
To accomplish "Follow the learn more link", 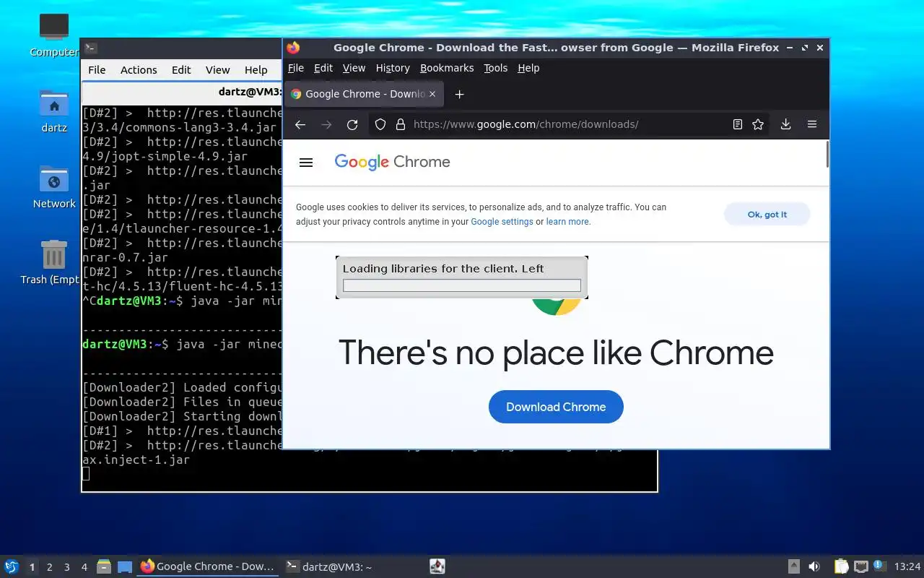I will pos(567,222).
